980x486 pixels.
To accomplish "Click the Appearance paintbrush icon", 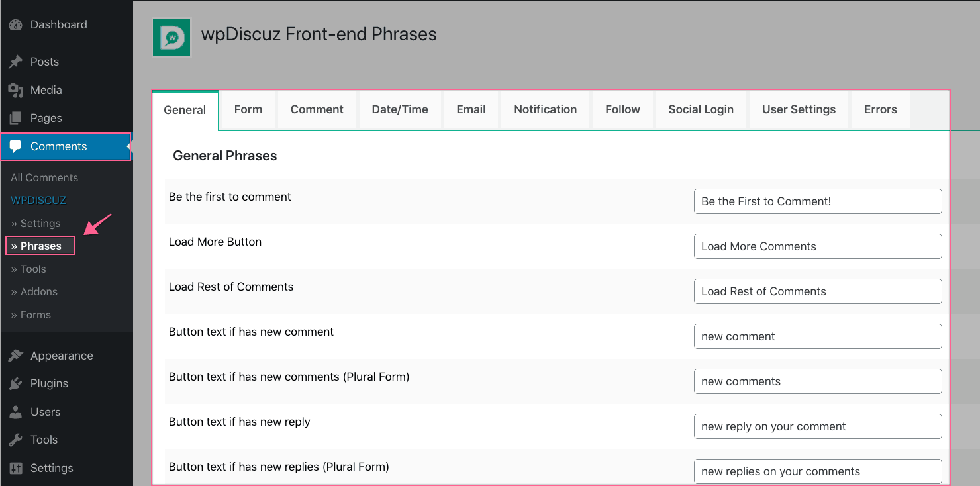I will 16,356.
